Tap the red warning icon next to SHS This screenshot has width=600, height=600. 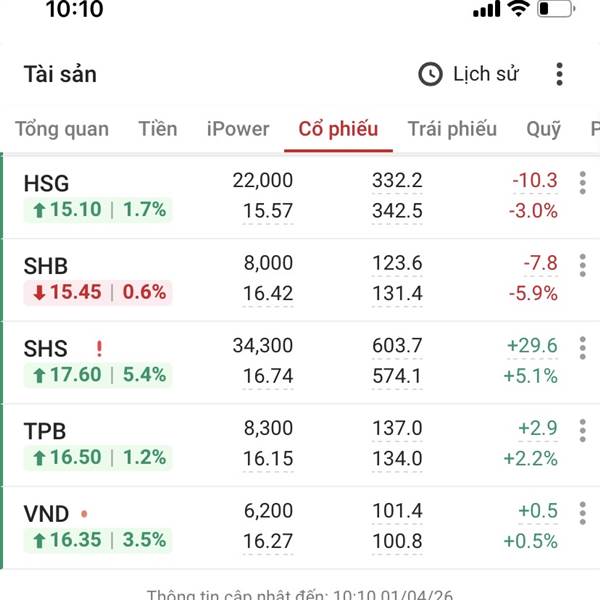tap(99, 348)
